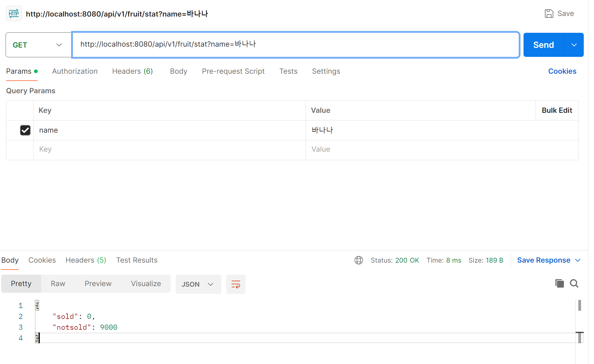The height and width of the screenshot is (364, 594).
Task: Expand the Send button arrow options
Action: (x=574, y=45)
